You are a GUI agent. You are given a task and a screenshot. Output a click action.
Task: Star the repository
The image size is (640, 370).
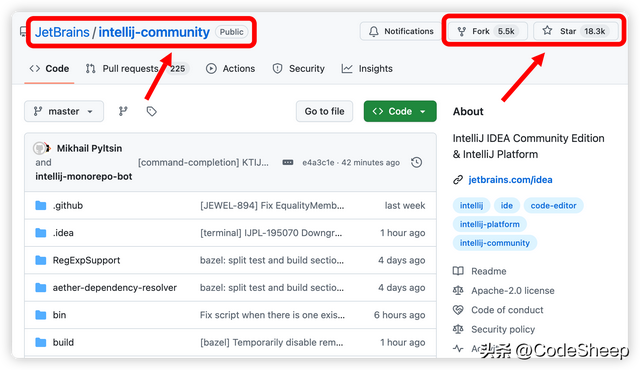(576, 31)
